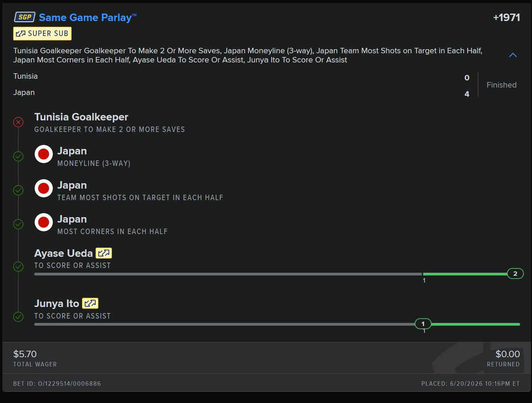532x403 pixels.
Task: Click the Junya Ito progress bar marker 1
Action: (x=423, y=324)
